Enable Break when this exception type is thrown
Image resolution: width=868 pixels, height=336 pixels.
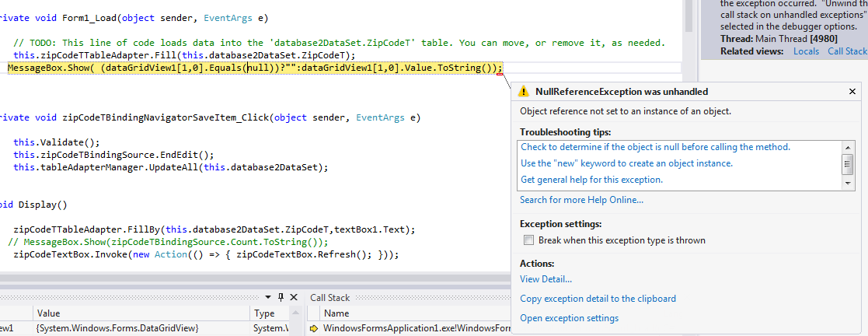[528, 240]
